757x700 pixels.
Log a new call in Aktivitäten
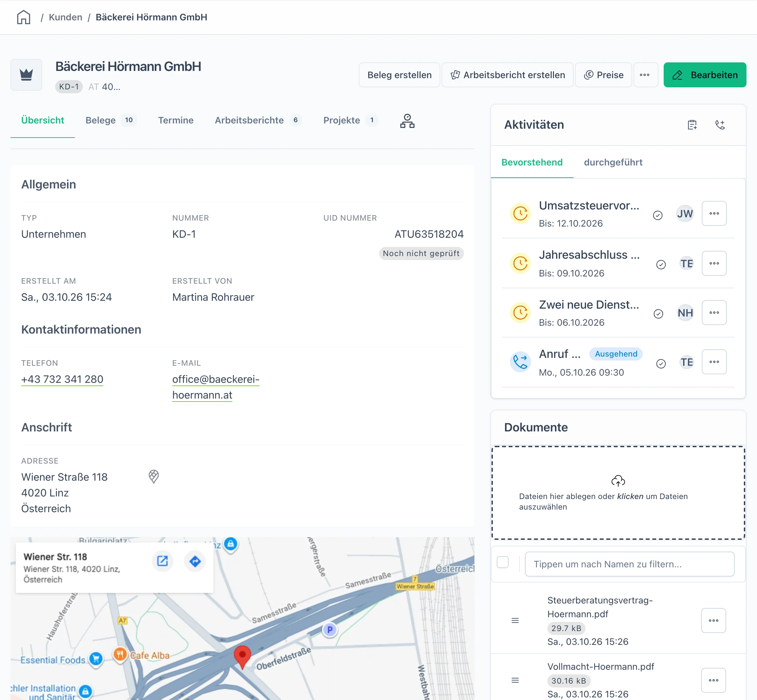pos(720,125)
